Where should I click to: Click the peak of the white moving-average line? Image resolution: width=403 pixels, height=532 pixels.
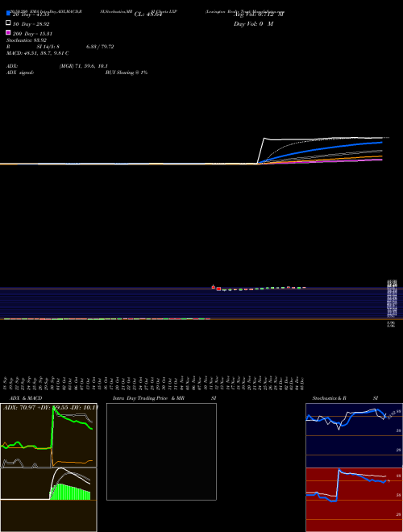(264, 138)
